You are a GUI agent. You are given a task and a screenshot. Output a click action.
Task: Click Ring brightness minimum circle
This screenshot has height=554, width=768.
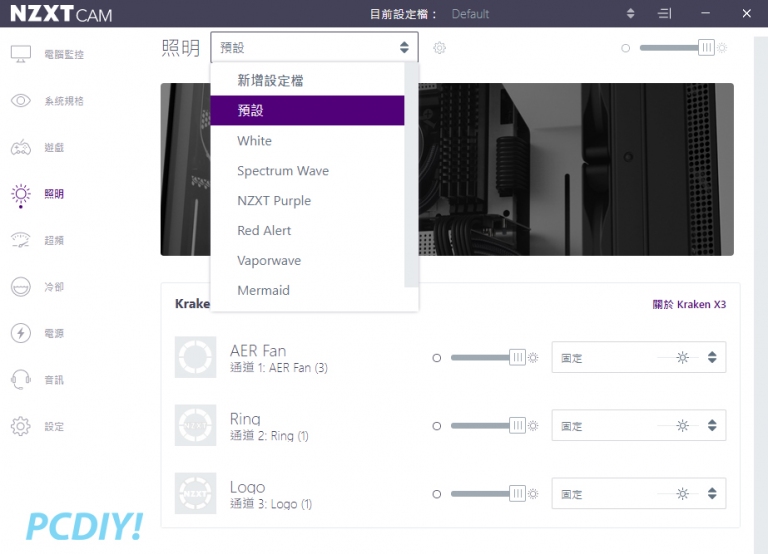436,426
